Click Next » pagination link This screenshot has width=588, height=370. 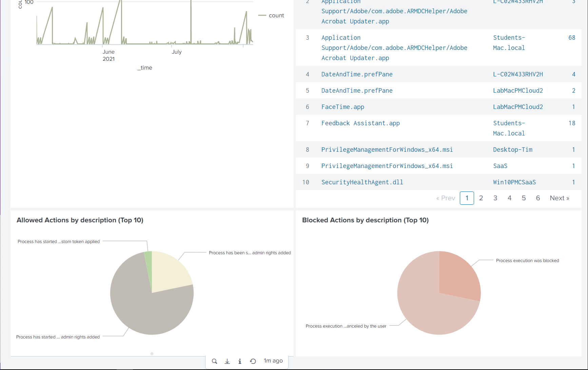click(x=559, y=198)
